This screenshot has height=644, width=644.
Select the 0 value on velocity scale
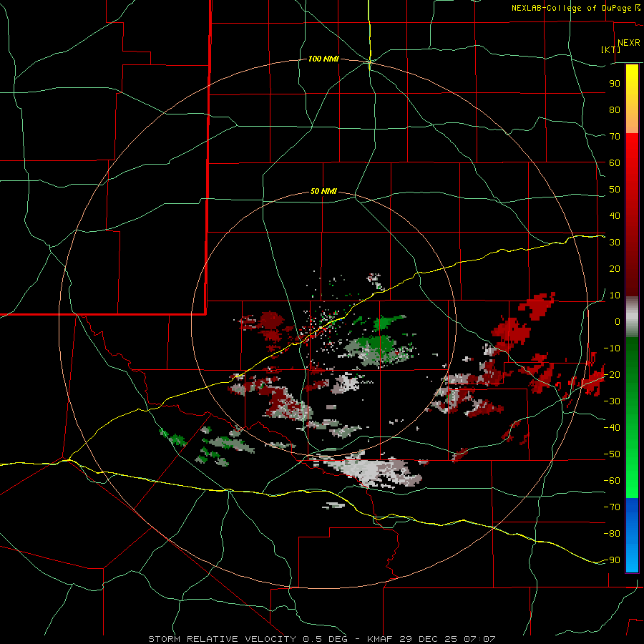pyautogui.click(x=618, y=321)
